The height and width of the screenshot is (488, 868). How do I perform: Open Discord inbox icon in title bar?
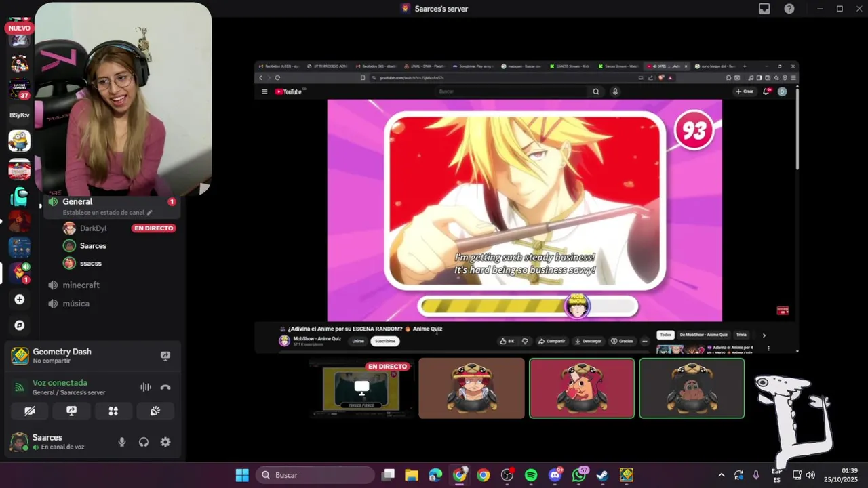[x=764, y=9]
